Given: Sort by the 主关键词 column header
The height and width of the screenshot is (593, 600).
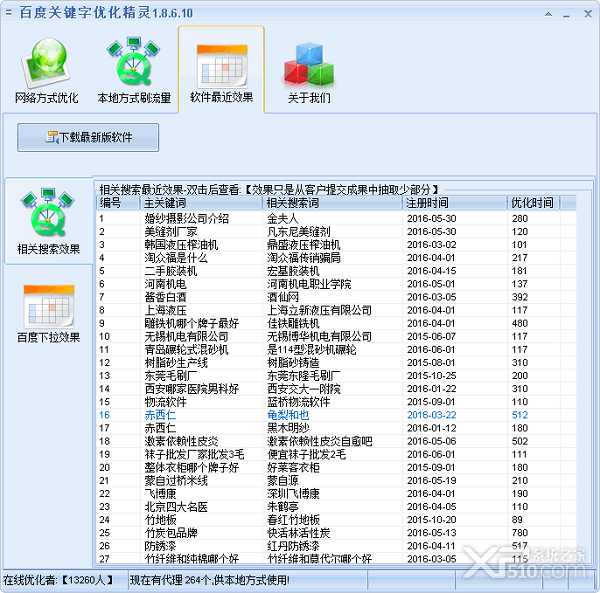Looking at the screenshot, I should coord(201,203).
